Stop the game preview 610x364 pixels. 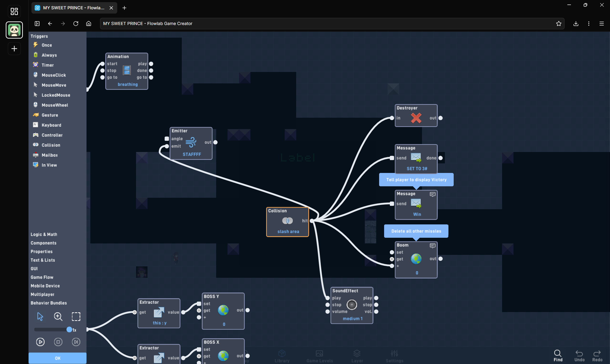click(x=58, y=342)
